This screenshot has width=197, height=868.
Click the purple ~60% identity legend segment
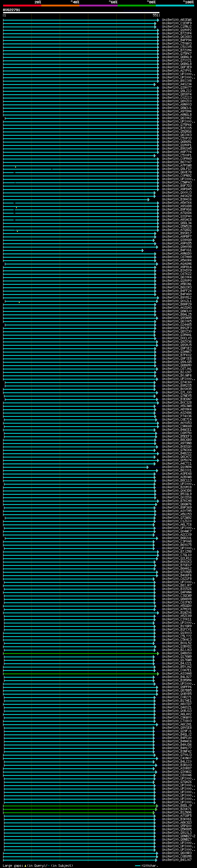(99, 6)
